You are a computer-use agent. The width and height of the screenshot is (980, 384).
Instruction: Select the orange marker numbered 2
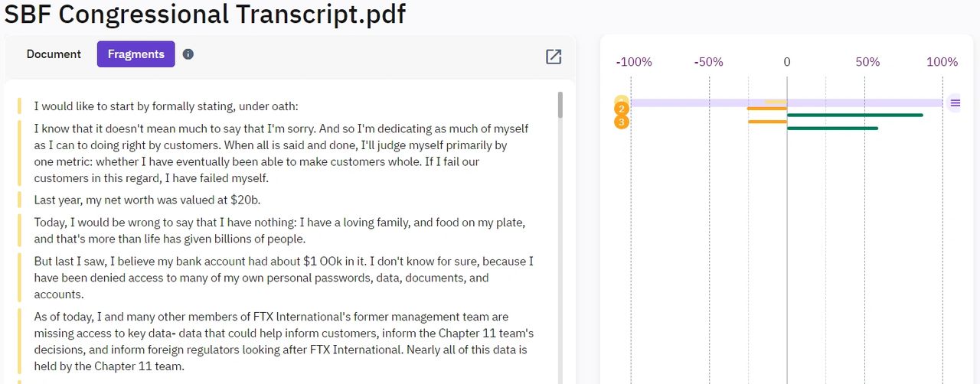(622, 109)
